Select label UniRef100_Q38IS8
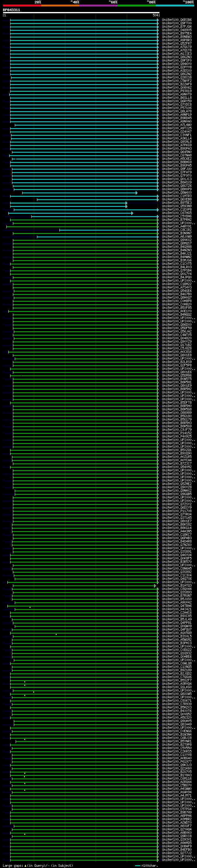 coord(177,78)
